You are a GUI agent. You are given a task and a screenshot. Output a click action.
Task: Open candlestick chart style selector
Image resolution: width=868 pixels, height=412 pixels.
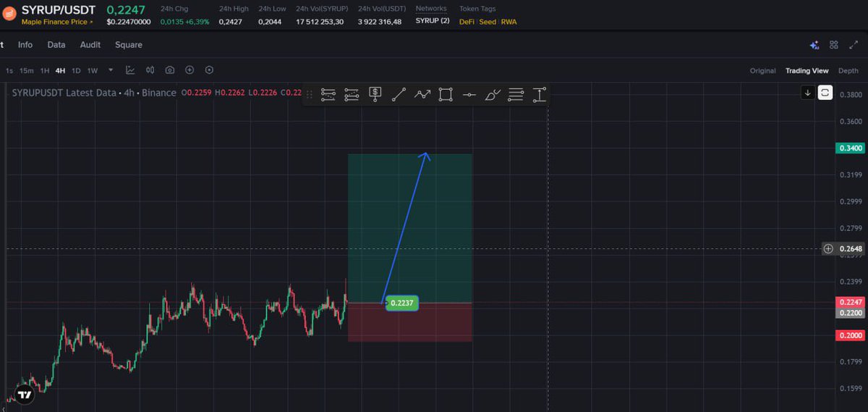(150, 70)
